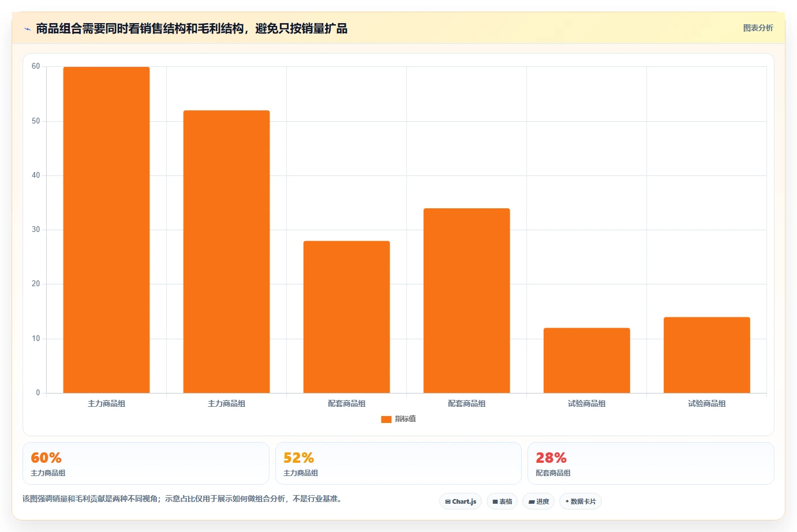Click the 28% 配套商品组 stat card
Screen dimensions: 797x532
tap(651, 463)
